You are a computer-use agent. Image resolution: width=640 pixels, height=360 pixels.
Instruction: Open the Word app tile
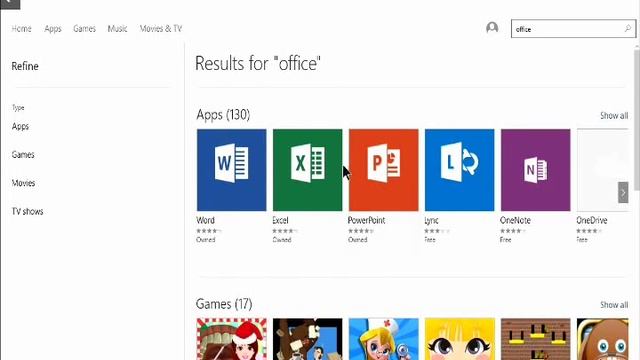(231, 170)
